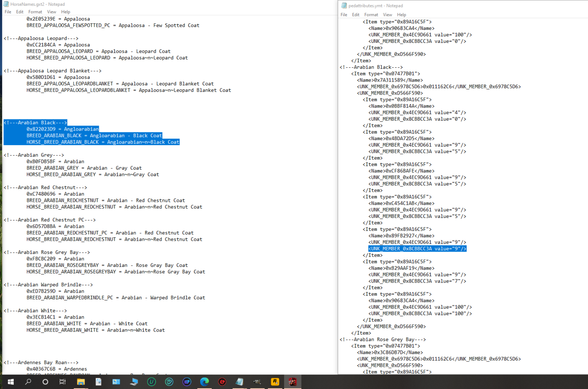The height and width of the screenshot is (389, 588).
Task: Open Help menu in pedattributes.ymt Notepad
Action: point(402,15)
